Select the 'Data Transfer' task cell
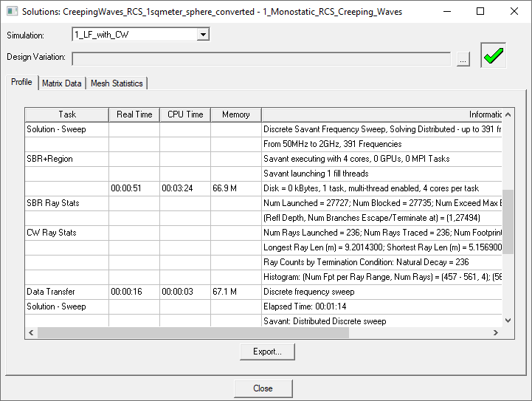Screen dimensions: 532x401 (x=67, y=292)
